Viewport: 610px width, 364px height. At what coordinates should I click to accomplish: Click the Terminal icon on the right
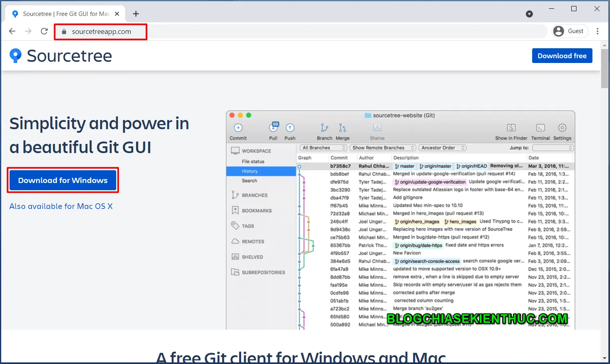coord(540,128)
